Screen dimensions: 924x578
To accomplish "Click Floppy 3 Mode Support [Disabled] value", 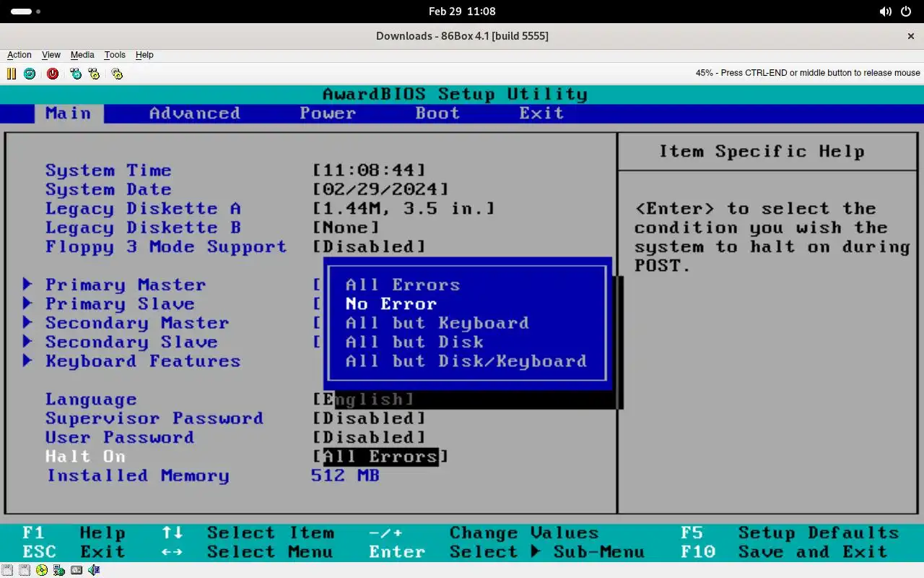I will (369, 247).
